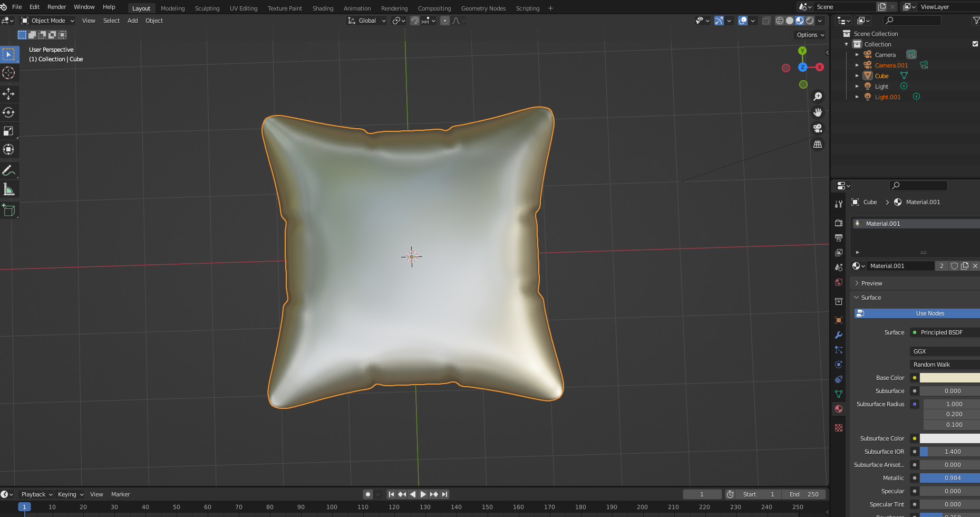Pick the Measure tool
Viewport: 980px width, 517px height.
coord(8,189)
